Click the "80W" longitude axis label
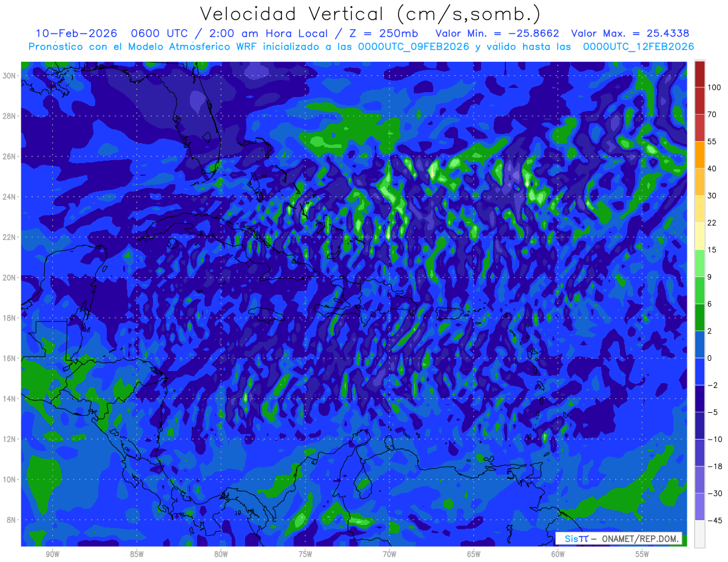728x562 pixels. point(221,554)
